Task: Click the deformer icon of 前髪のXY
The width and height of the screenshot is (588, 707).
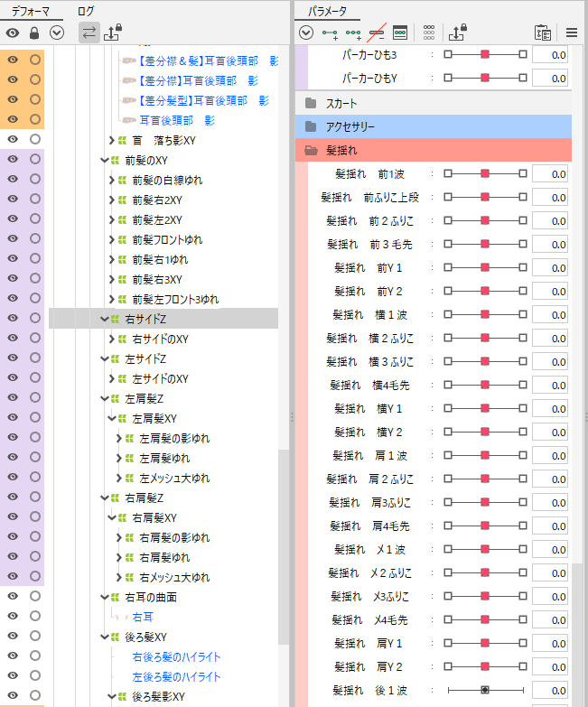Action: [x=115, y=161]
